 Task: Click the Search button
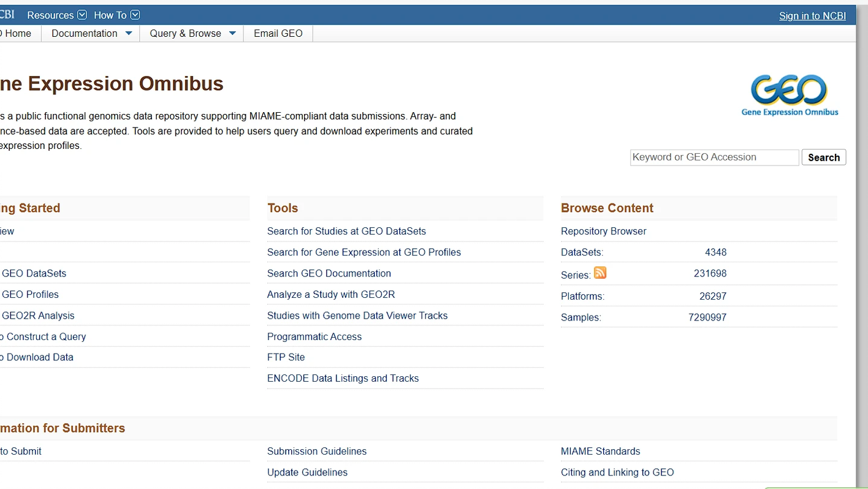click(824, 157)
